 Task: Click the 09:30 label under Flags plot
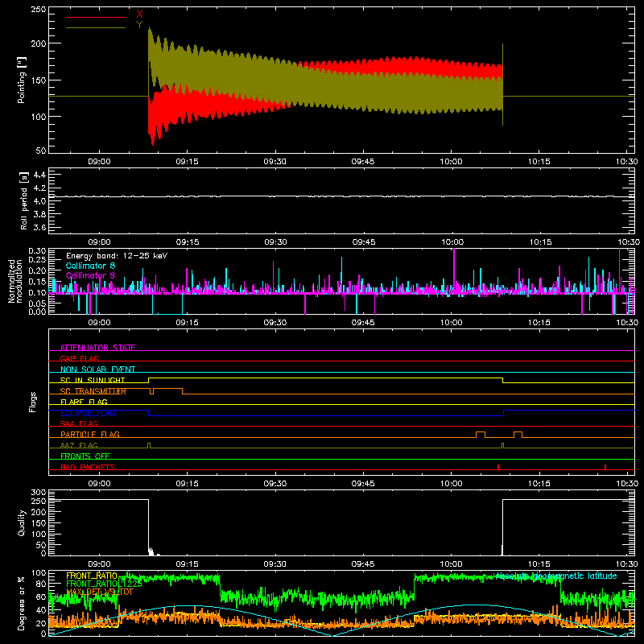click(x=275, y=484)
